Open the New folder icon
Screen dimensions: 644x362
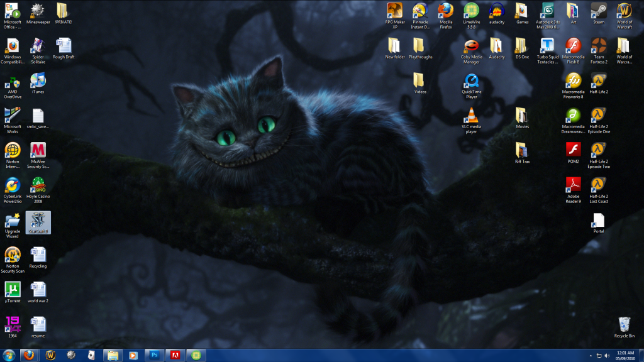tap(395, 48)
